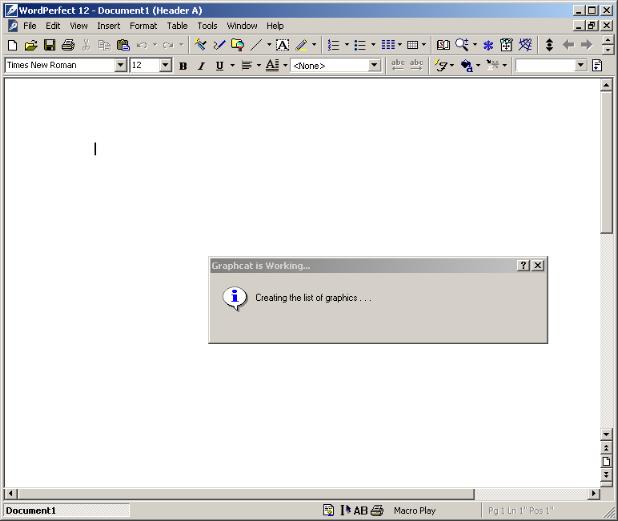Open the spell checker book icon
618x521 pixels.
click(443, 45)
